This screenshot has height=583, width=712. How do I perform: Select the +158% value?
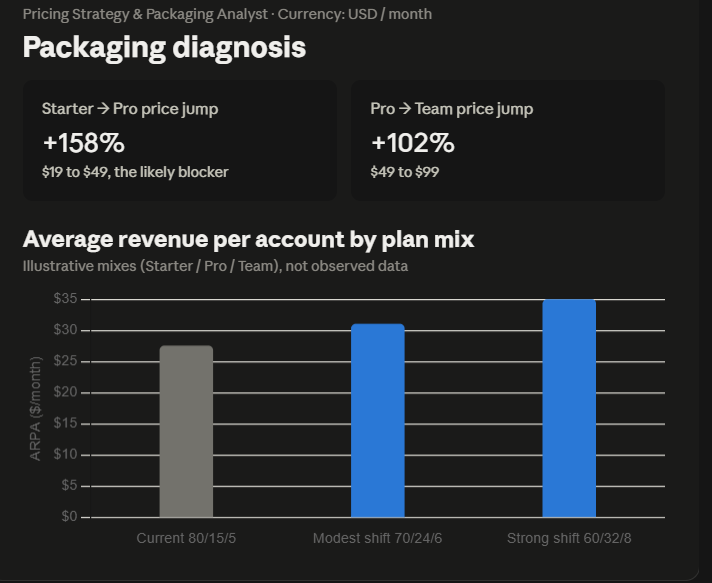click(x=84, y=143)
